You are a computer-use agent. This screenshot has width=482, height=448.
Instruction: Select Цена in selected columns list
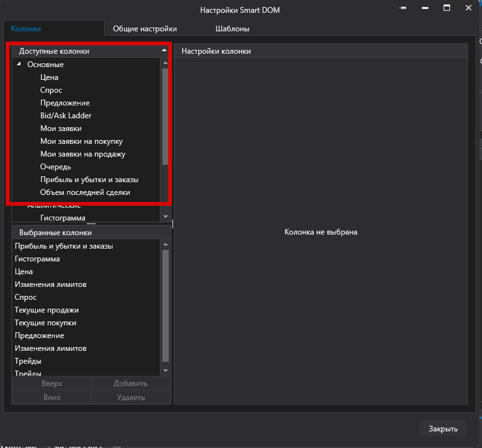click(24, 272)
